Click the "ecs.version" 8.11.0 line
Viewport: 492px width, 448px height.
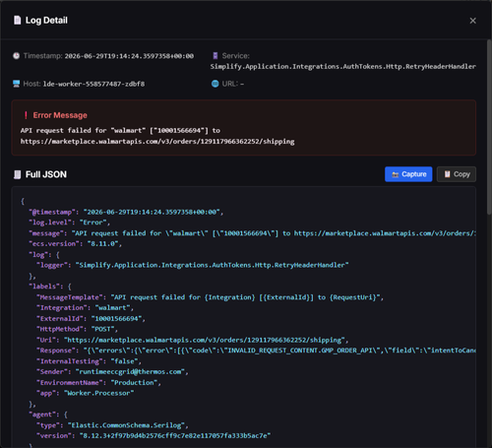tap(76, 244)
